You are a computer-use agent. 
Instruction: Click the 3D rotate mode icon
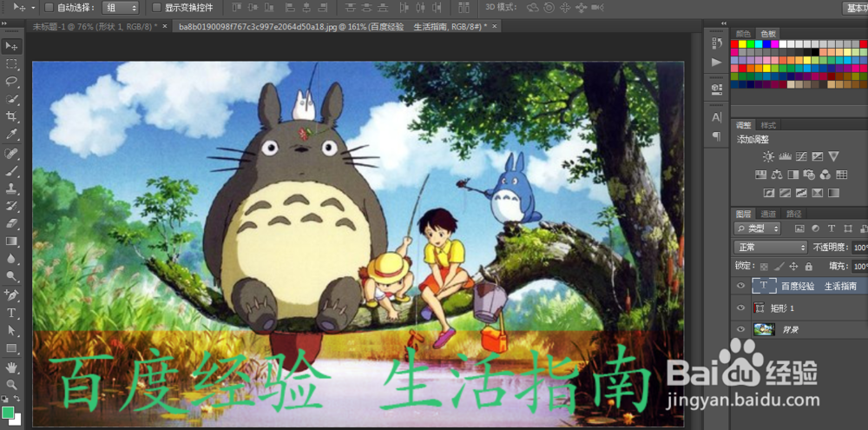pos(532,8)
